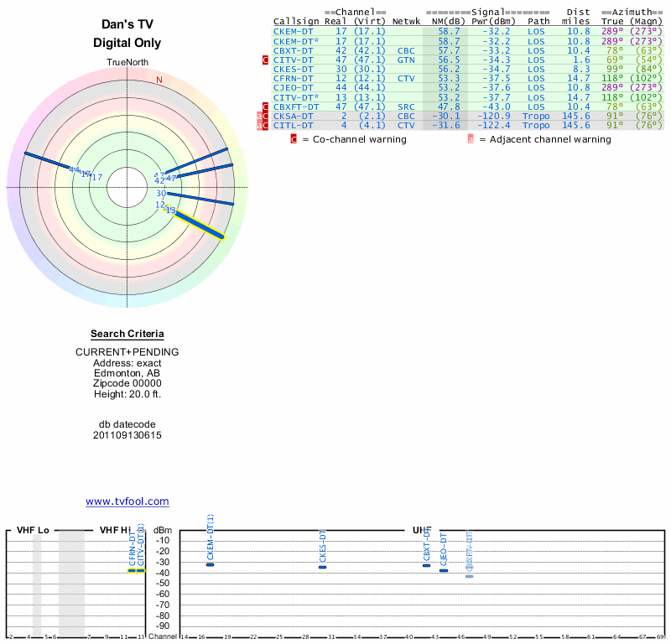Screen dimensions: 671x644
Task: Click the adjacent channel warning icon beside CKSA-DT
Action: pos(258,116)
